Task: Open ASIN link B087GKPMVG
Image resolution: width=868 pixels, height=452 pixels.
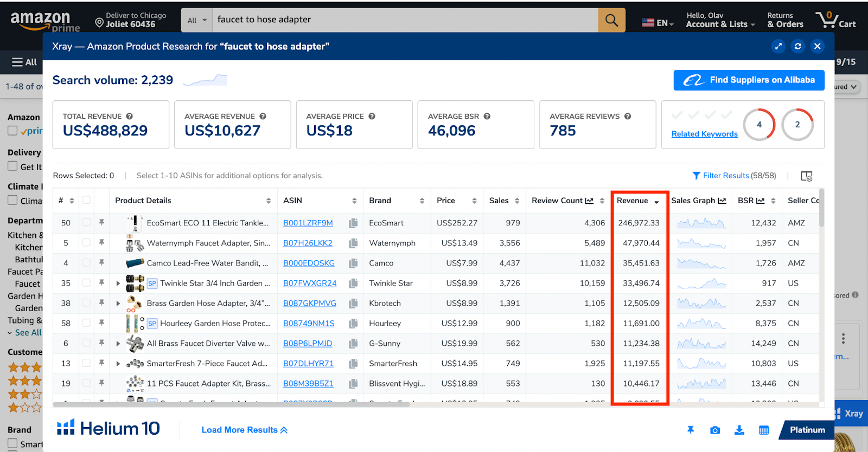Action: coord(310,303)
